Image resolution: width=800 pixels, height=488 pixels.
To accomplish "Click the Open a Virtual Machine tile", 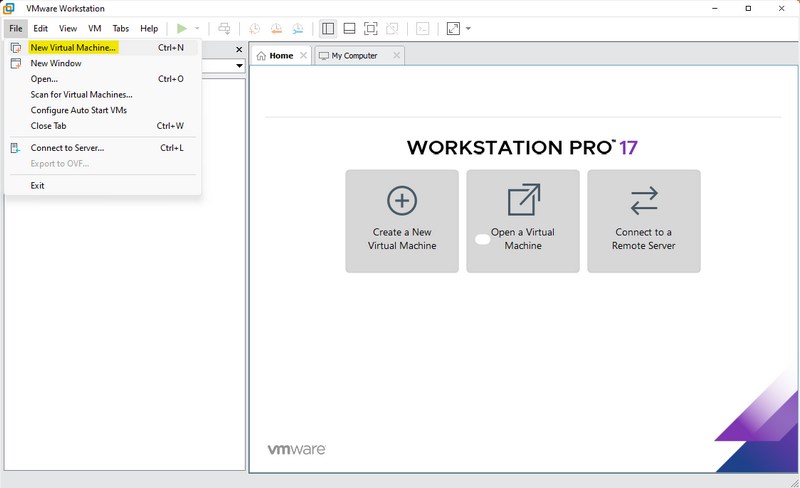I will (x=523, y=221).
